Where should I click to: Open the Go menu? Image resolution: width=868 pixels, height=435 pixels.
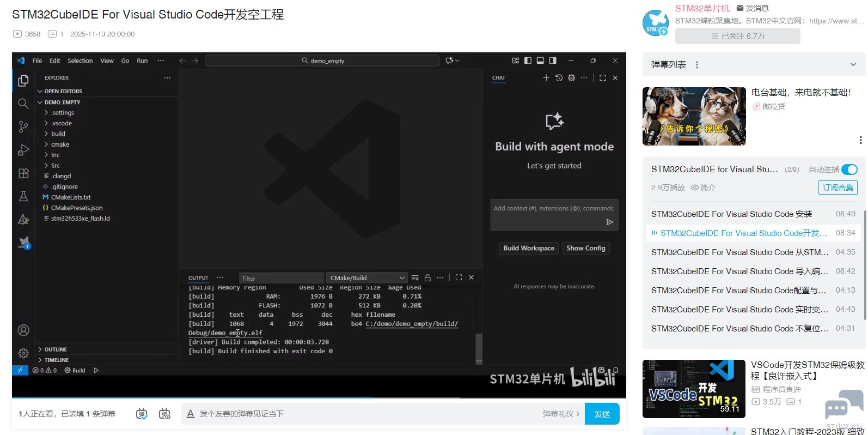[x=125, y=61]
